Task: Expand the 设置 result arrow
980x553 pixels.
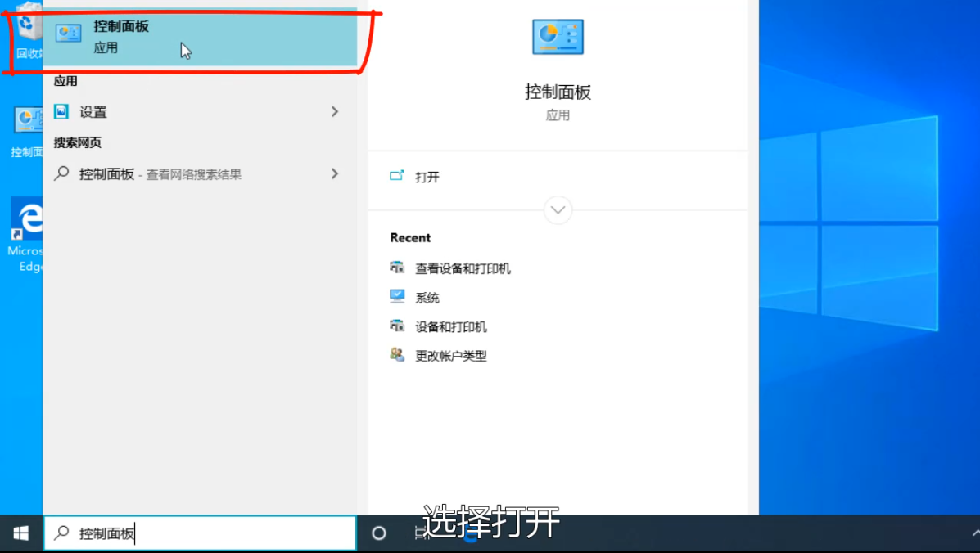Action: [x=335, y=112]
